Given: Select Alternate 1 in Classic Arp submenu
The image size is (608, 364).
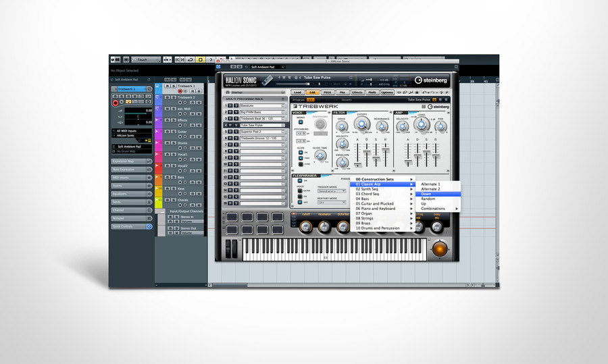Looking at the screenshot, I should [438, 184].
